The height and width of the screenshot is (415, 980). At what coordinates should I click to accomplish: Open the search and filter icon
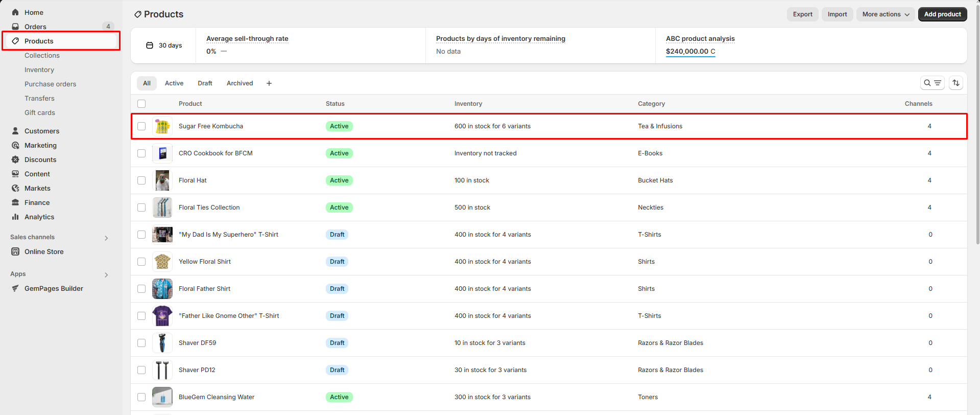pos(932,83)
